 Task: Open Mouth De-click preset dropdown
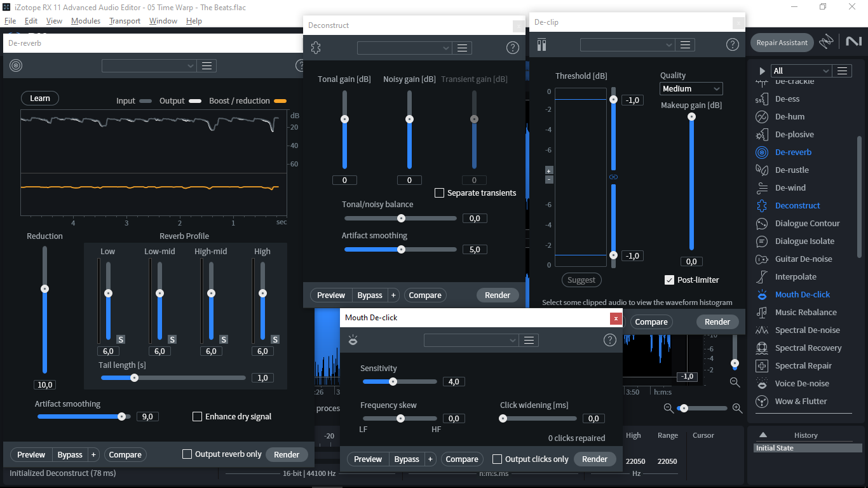pyautogui.click(x=471, y=341)
